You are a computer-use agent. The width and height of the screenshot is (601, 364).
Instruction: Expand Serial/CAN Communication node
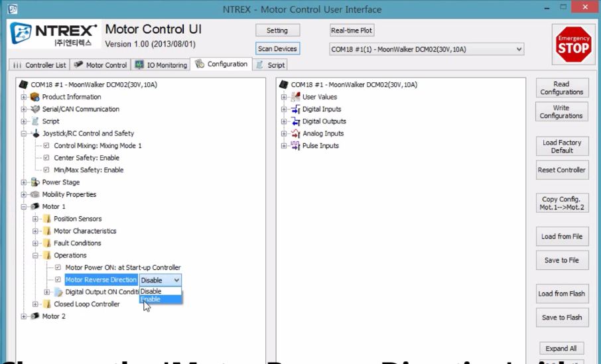(x=24, y=109)
